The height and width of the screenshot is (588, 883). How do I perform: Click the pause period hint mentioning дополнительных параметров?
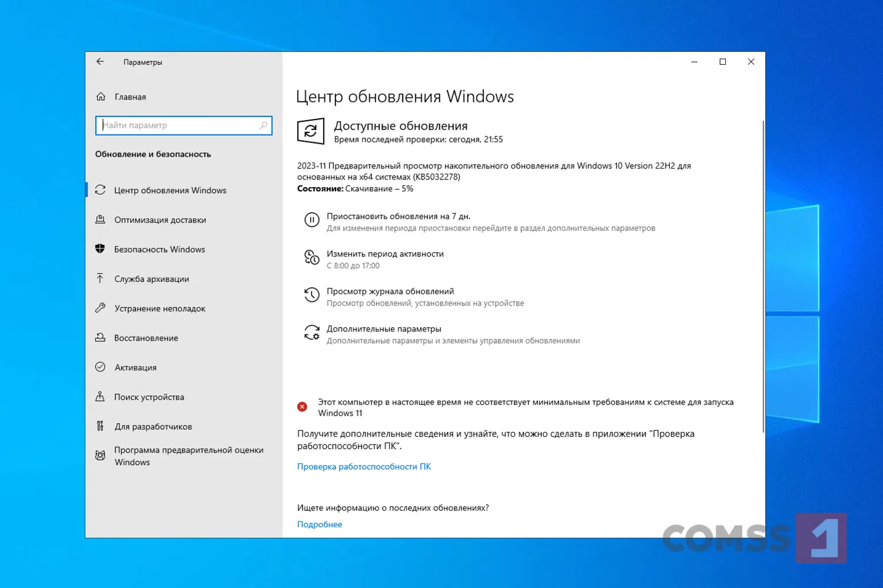click(x=491, y=228)
